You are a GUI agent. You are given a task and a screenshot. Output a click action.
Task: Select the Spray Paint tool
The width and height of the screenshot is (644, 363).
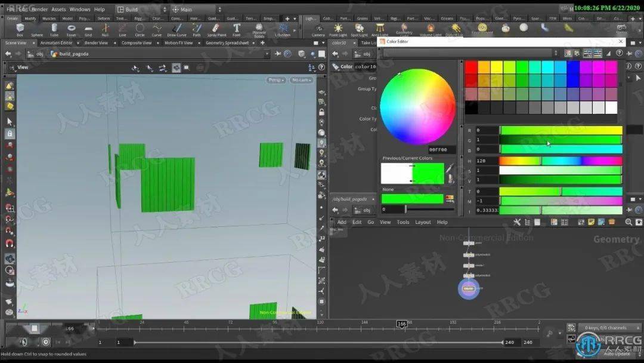216,30
